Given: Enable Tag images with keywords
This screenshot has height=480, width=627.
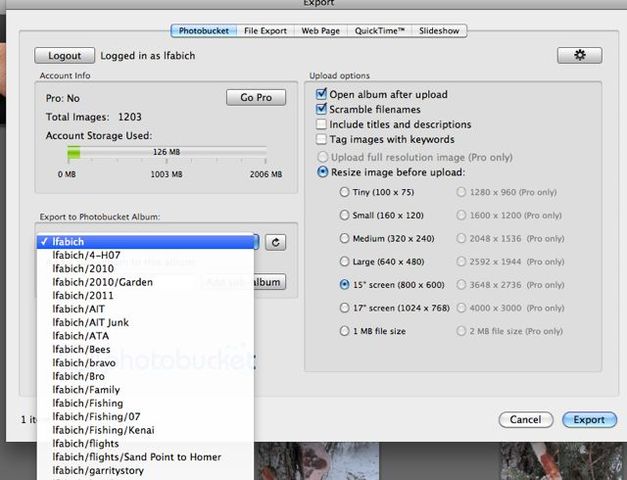Looking at the screenshot, I should 321,139.
